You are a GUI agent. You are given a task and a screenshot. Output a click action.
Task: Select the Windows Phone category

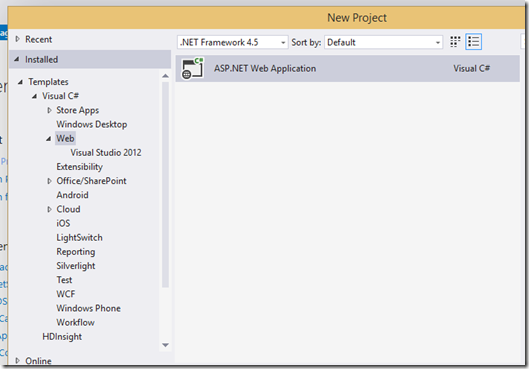88,308
